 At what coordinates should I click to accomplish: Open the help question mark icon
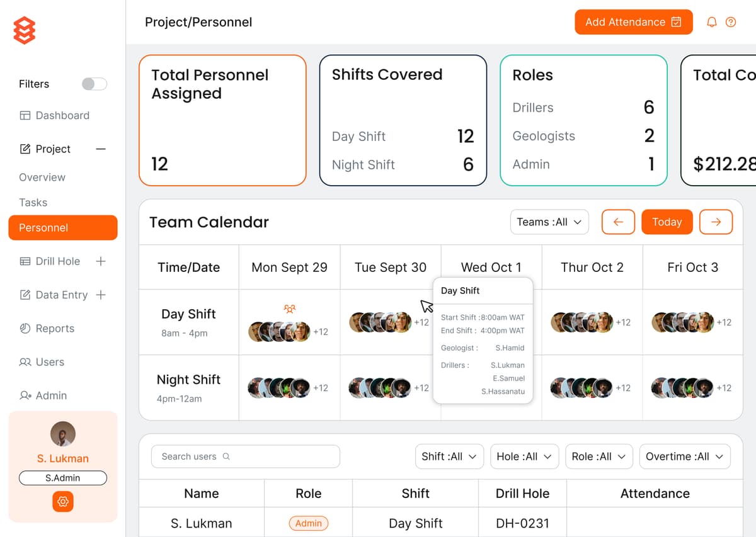click(x=731, y=22)
